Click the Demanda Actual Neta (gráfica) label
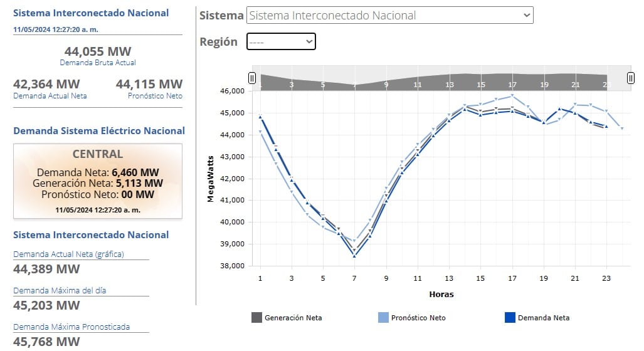The height and width of the screenshot is (351, 644). click(68, 254)
